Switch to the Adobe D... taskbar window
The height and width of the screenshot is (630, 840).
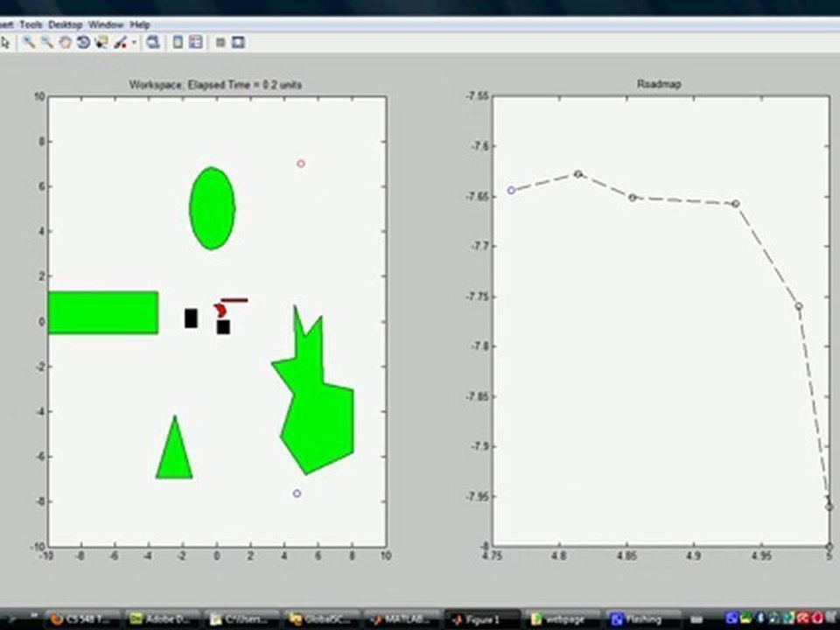click(164, 619)
